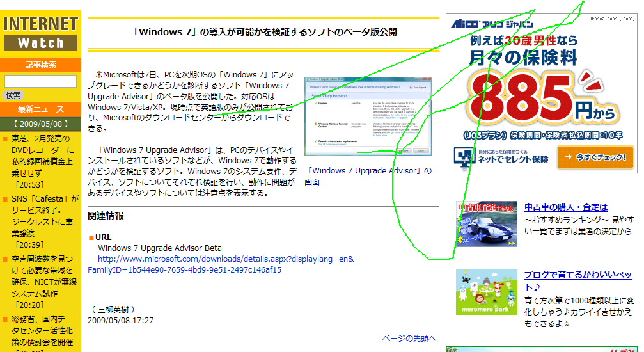This screenshot has height=352, width=644.
Task: Click the 記事検索 sidebar heading
Action: click(41, 65)
